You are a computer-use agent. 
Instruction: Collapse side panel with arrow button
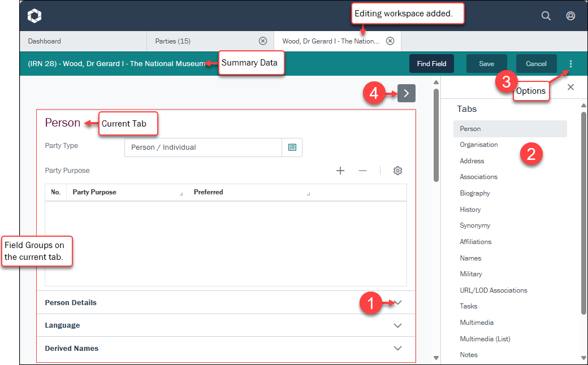point(406,93)
